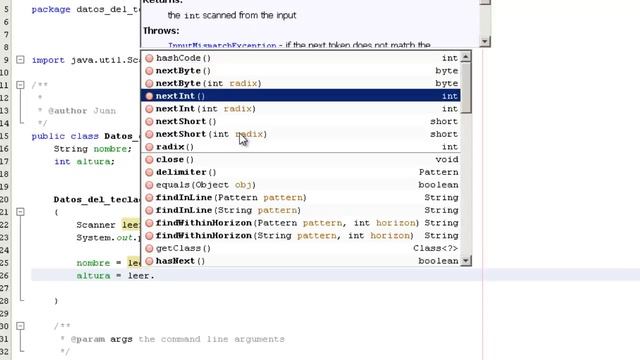Select close() void method
This screenshot has width=640, height=360.
click(301, 159)
